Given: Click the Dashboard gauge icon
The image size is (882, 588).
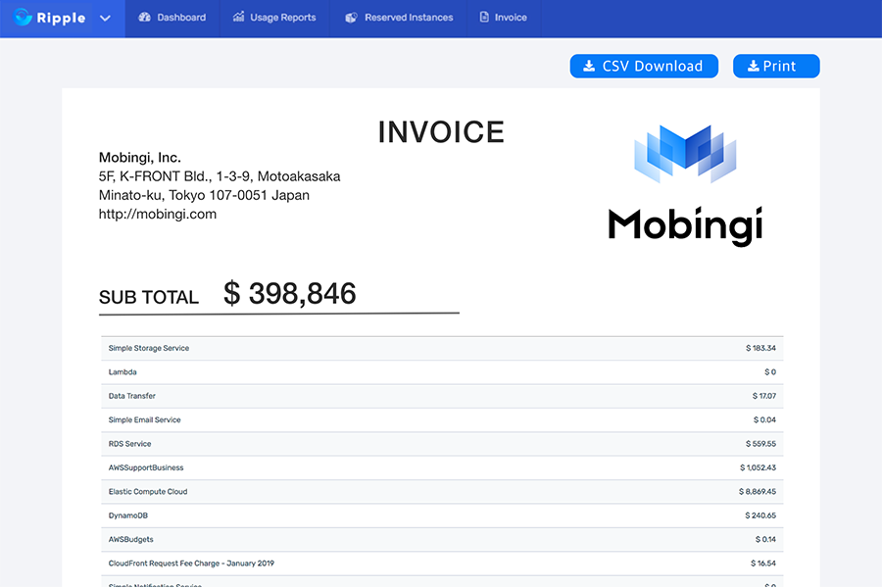Looking at the screenshot, I should 145,17.
